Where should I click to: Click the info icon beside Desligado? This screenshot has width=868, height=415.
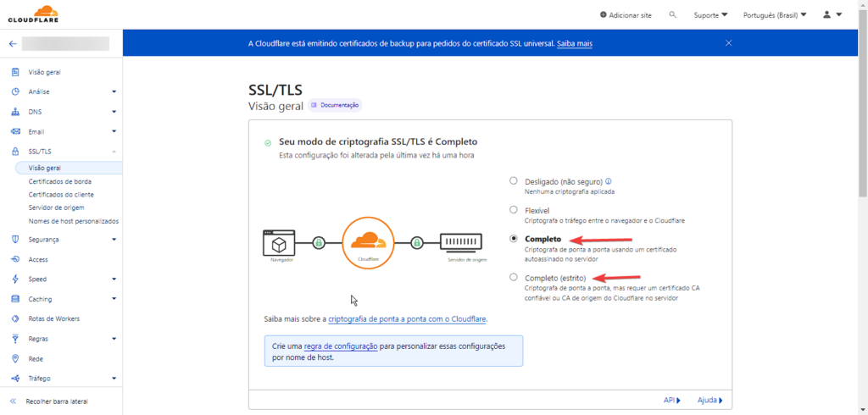609,181
